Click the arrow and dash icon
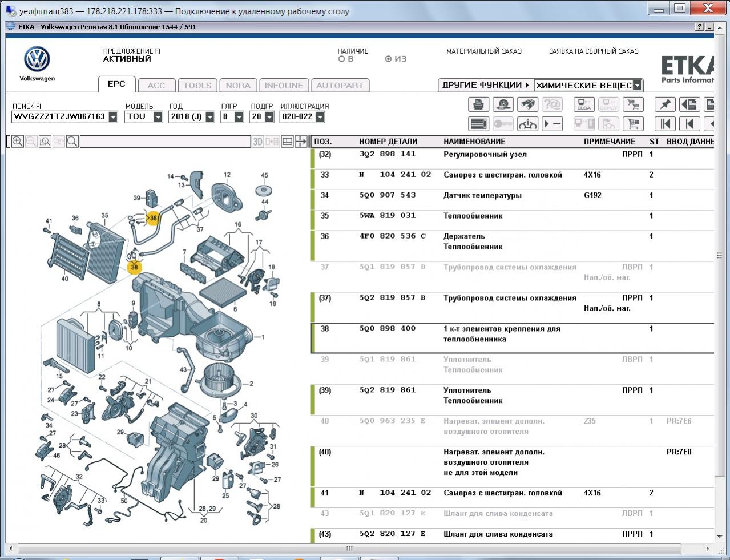 (552, 124)
